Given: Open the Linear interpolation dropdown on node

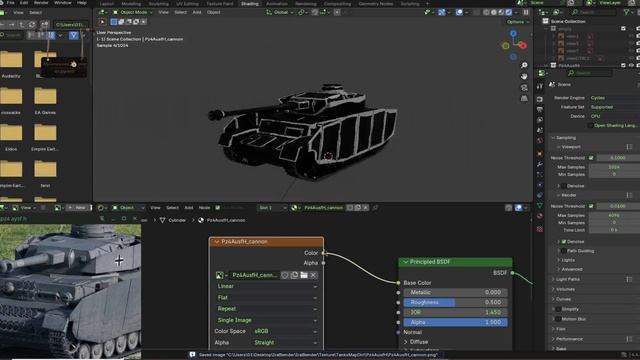Looking at the screenshot, I should pos(267,287).
